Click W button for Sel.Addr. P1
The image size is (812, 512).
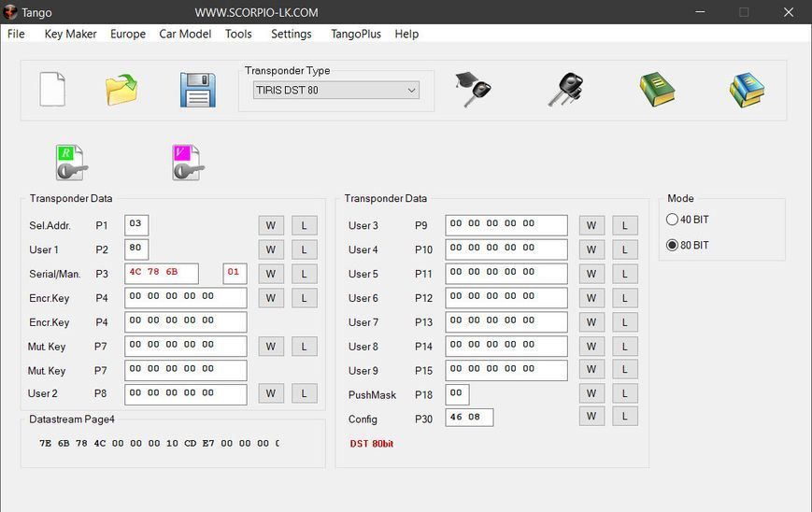(271, 226)
